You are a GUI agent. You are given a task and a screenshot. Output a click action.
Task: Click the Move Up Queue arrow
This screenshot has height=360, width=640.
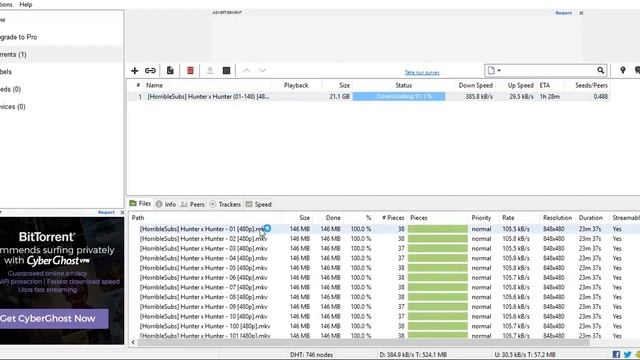246,71
